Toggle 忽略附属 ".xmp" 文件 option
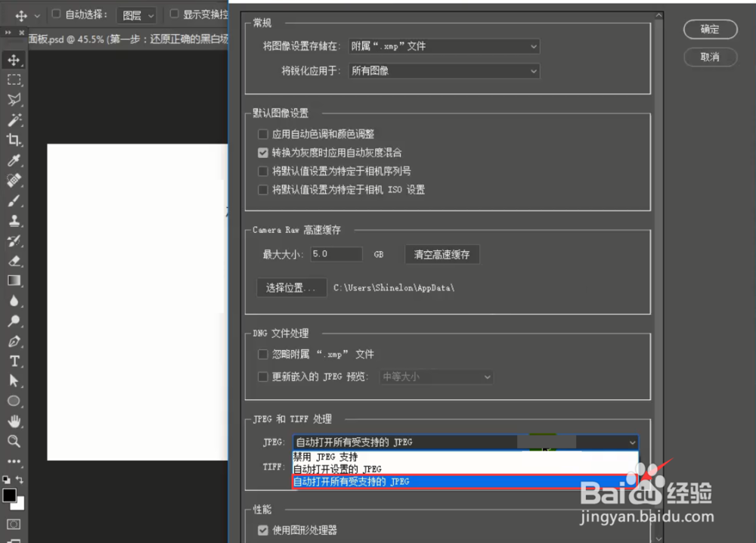Viewport: 756px width, 543px height. point(262,354)
